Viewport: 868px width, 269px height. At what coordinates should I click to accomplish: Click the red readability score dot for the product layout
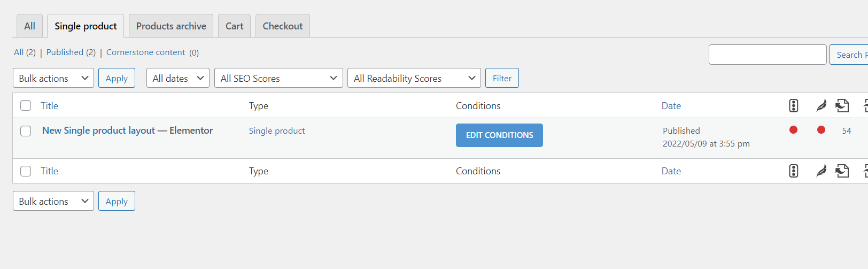(x=821, y=130)
